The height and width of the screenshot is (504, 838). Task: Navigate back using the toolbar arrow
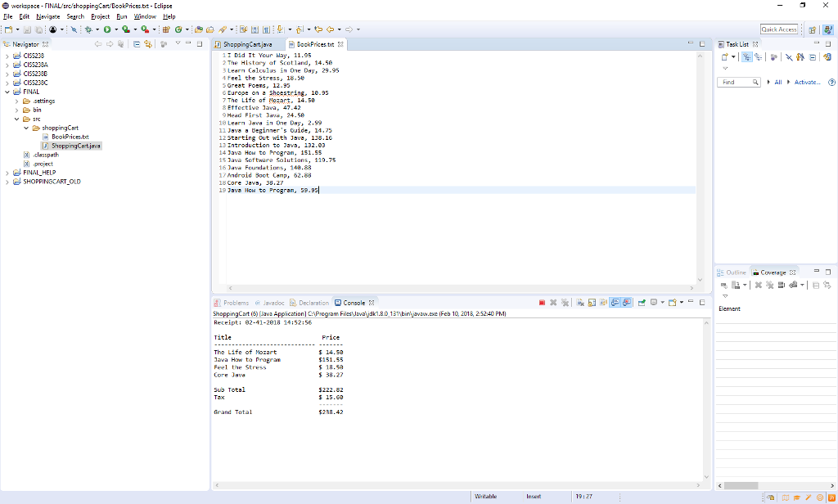(x=330, y=29)
